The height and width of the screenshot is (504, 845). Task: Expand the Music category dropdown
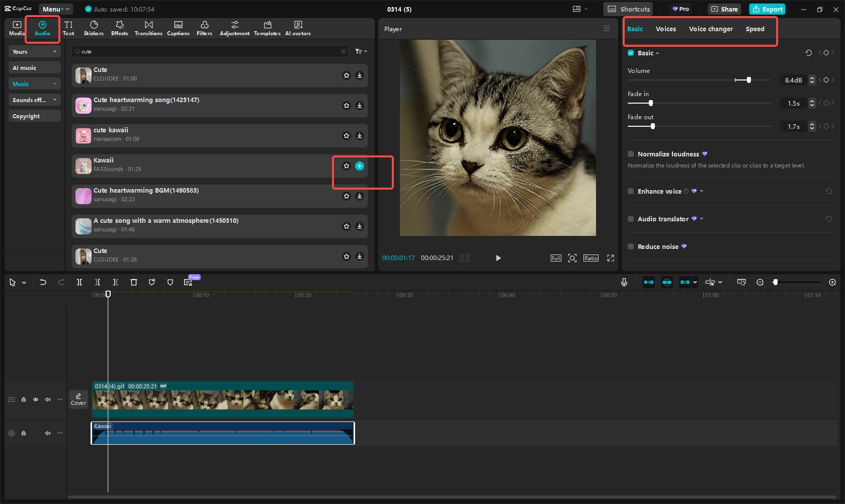(55, 83)
